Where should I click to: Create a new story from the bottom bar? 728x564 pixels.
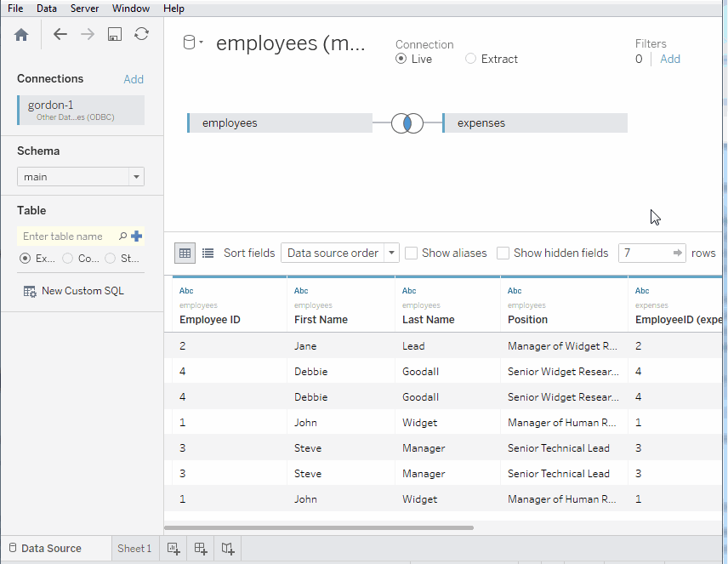[x=228, y=549]
